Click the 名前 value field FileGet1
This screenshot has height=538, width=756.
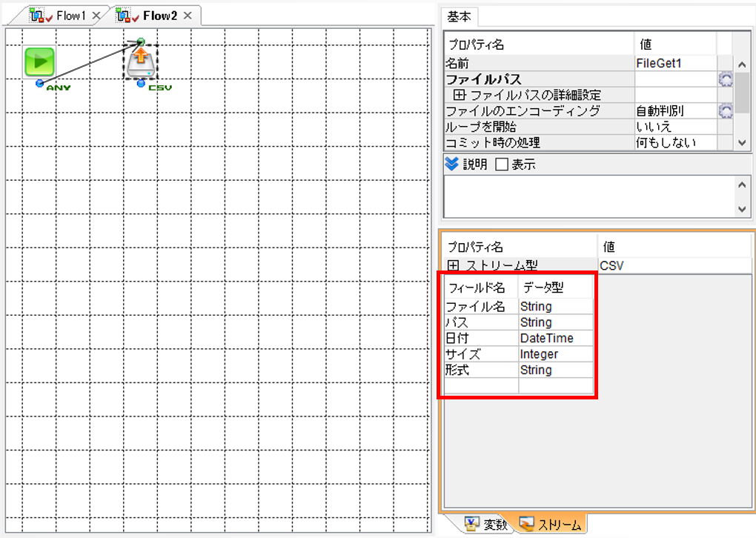pos(675,63)
